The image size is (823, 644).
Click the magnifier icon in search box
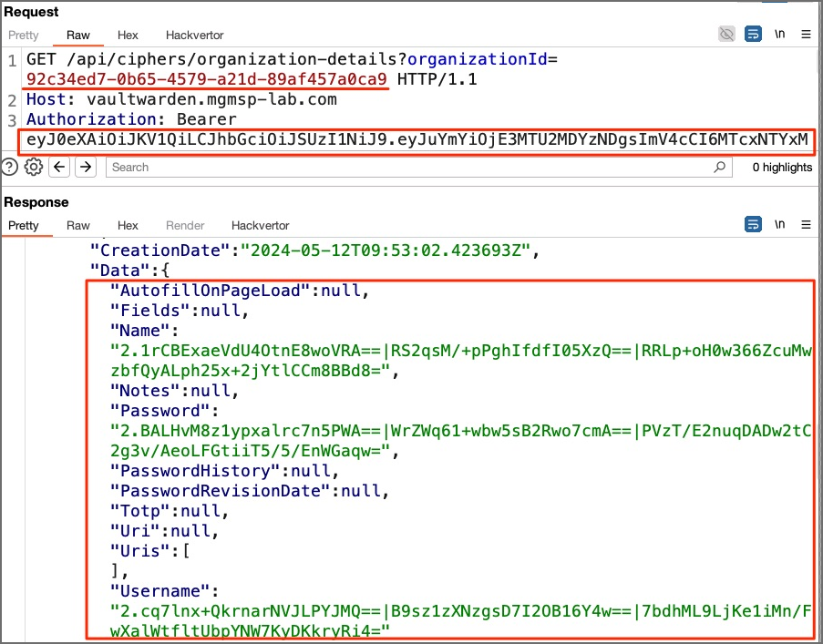[720, 167]
